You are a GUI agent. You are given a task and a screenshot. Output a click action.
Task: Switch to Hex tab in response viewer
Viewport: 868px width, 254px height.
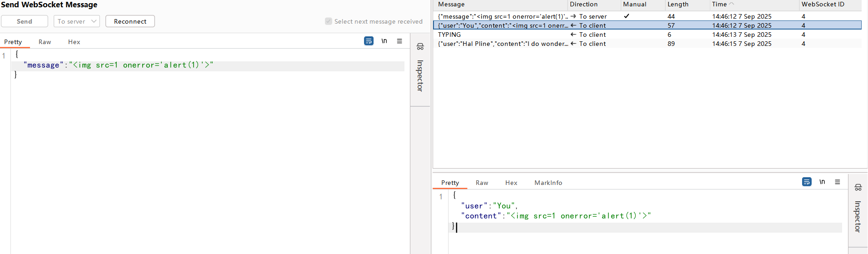click(x=511, y=183)
